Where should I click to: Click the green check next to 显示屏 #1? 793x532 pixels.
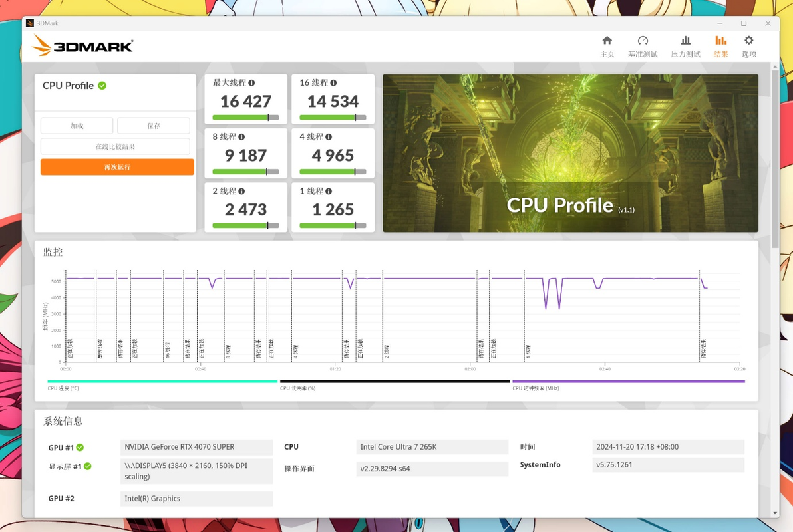[88, 466]
